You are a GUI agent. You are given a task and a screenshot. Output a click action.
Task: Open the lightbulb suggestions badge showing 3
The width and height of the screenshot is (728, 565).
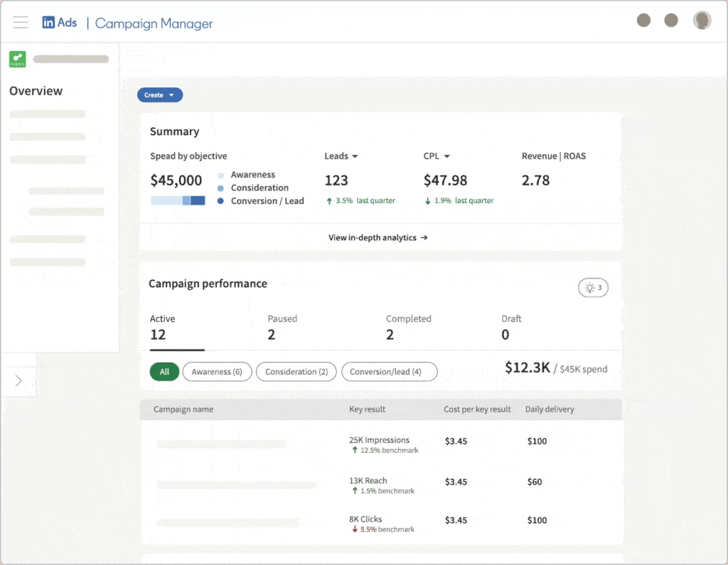[593, 287]
